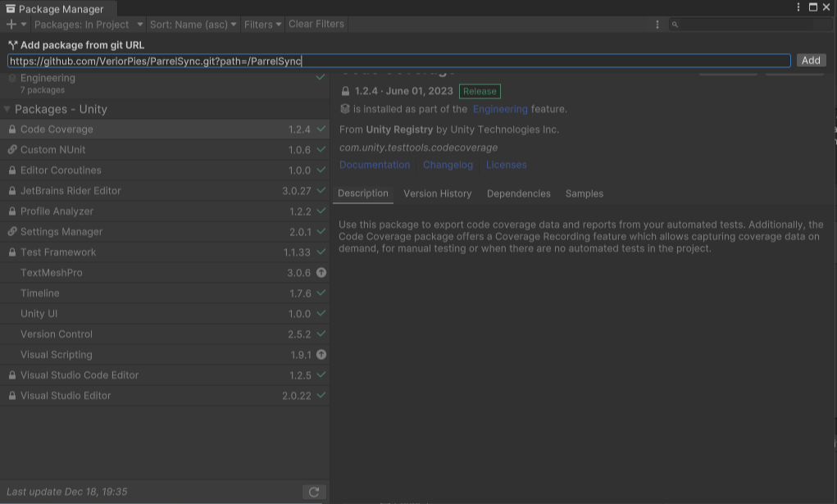Image resolution: width=837 pixels, height=504 pixels.
Task: Select the Visual Studio Editor package
Action: pos(165,396)
